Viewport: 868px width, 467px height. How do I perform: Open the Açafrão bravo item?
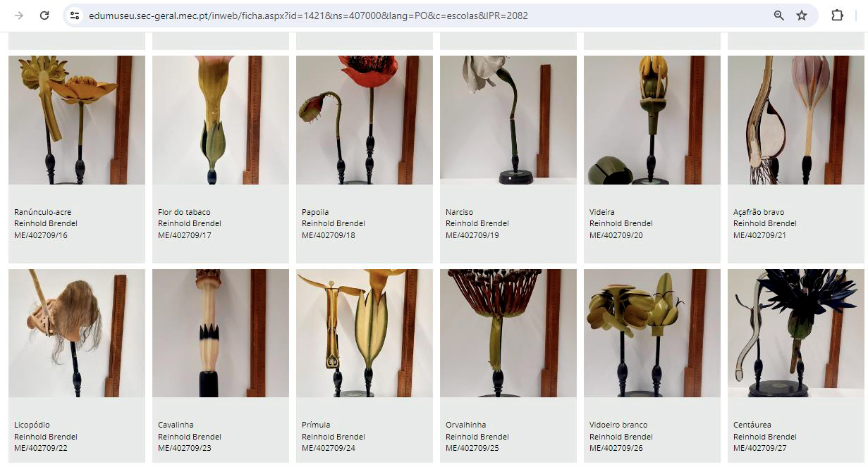[x=796, y=120]
